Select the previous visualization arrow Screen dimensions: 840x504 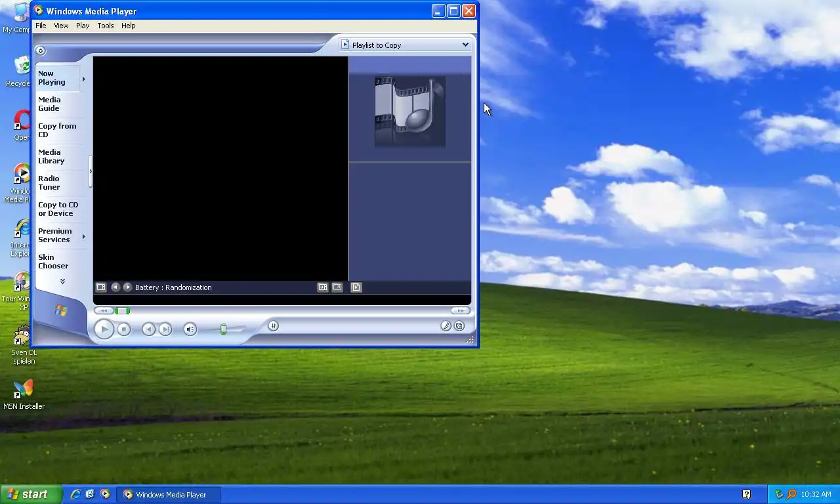(115, 287)
